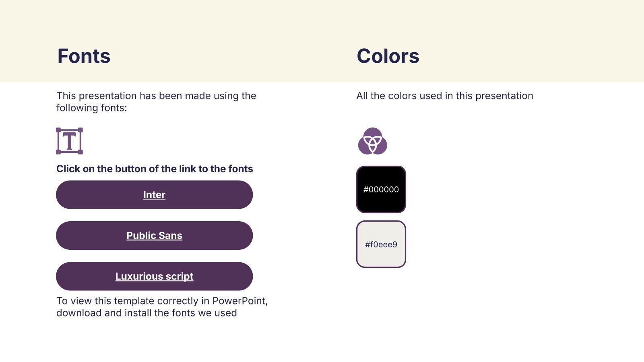The image size is (644, 362).
Task: Click the overlapping circles color icon
Action: click(x=372, y=141)
